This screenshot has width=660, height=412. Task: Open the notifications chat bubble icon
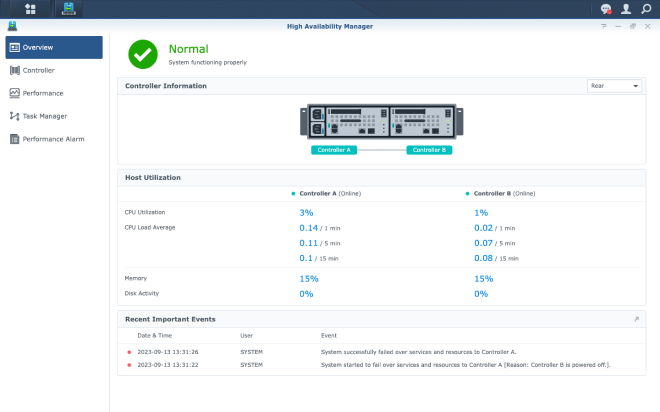tap(606, 9)
